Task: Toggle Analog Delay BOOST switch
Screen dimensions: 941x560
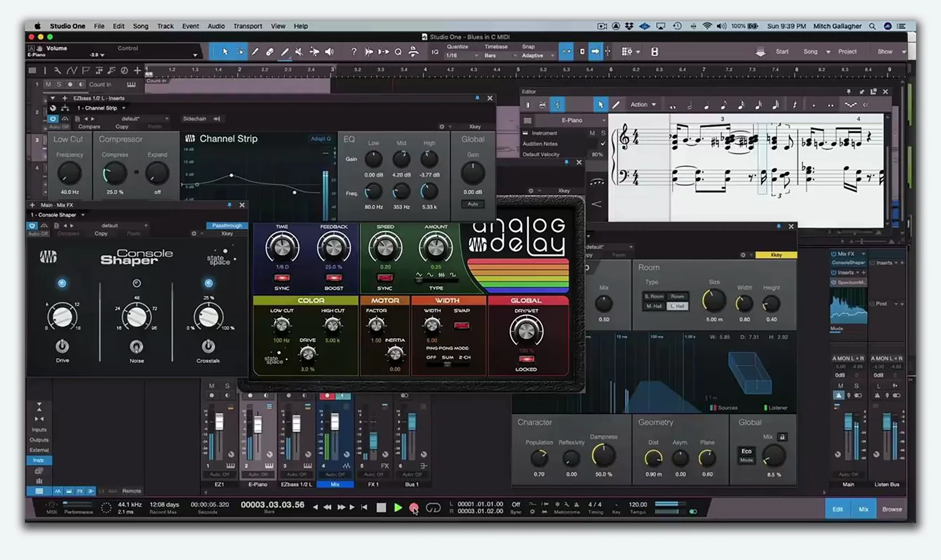Action: 334,278
